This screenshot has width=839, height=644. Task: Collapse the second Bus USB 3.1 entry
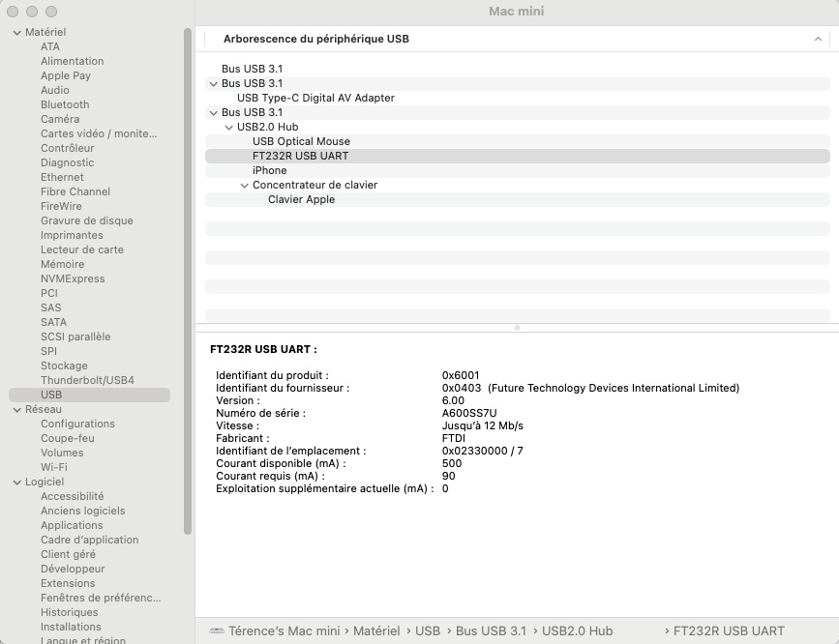[x=213, y=84]
